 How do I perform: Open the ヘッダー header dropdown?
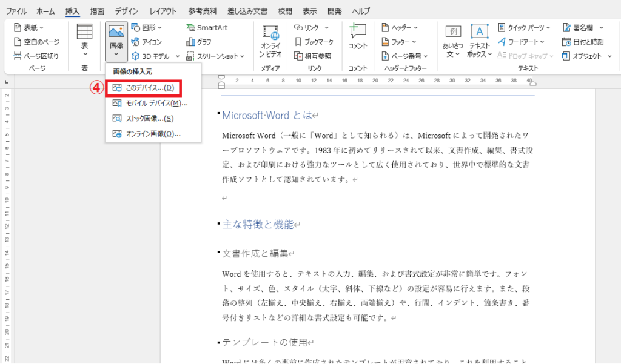[x=399, y=28]
